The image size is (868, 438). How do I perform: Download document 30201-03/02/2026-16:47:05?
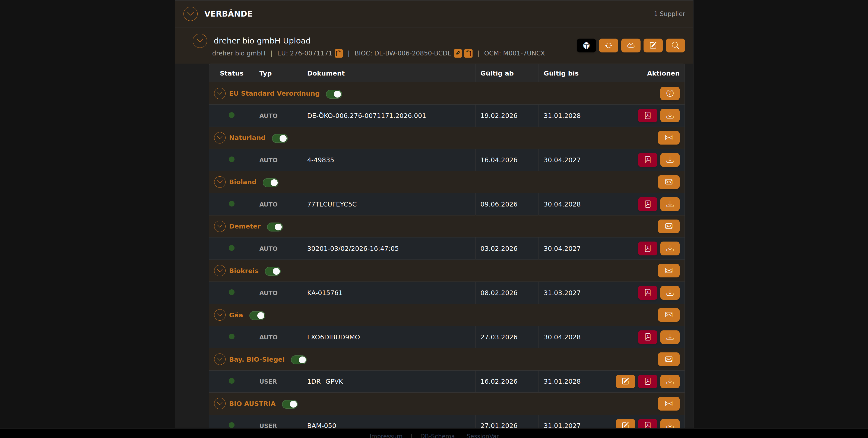click(670, 248)
